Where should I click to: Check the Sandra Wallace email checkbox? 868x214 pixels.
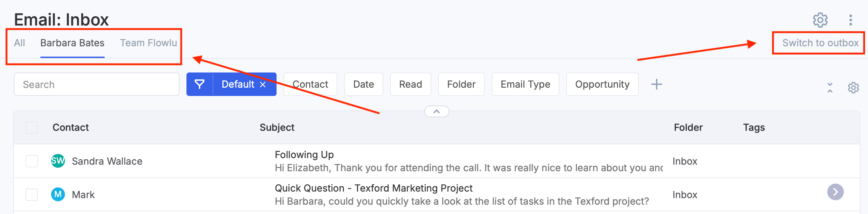click(32, 161)
